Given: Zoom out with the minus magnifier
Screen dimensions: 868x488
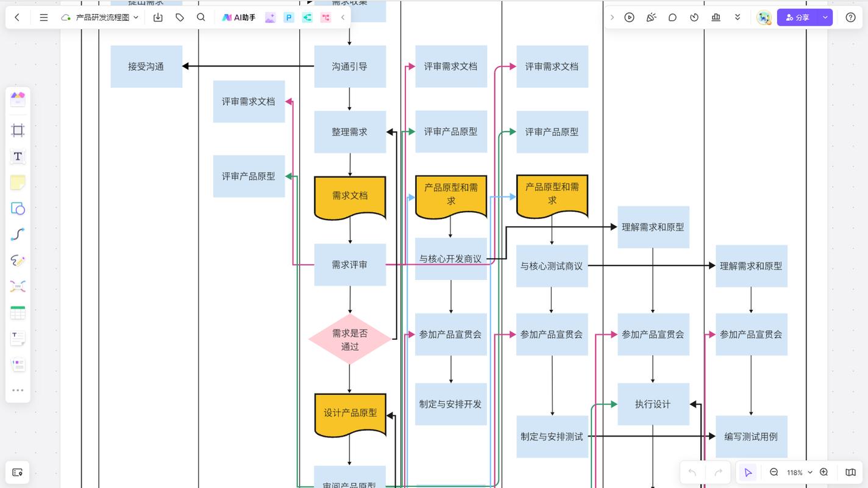Looking at the screenshot, I should [x=774, y=472].
